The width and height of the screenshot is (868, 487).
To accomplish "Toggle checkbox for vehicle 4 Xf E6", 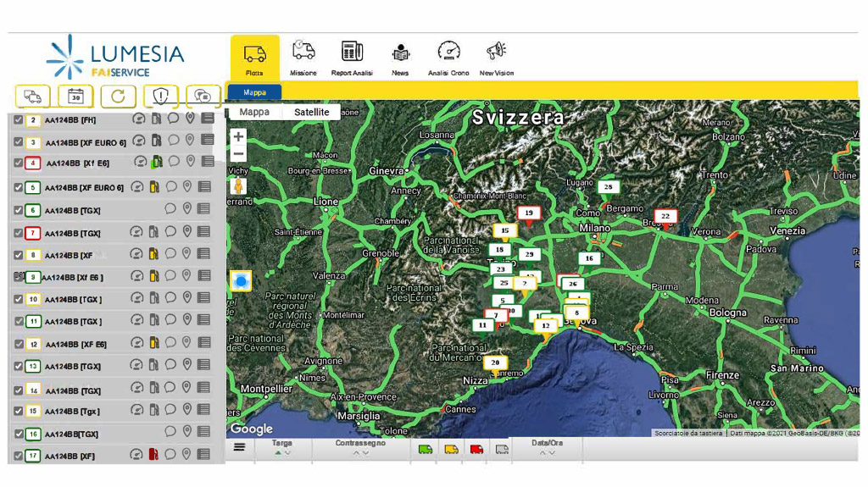I will (x=19, y=163).
